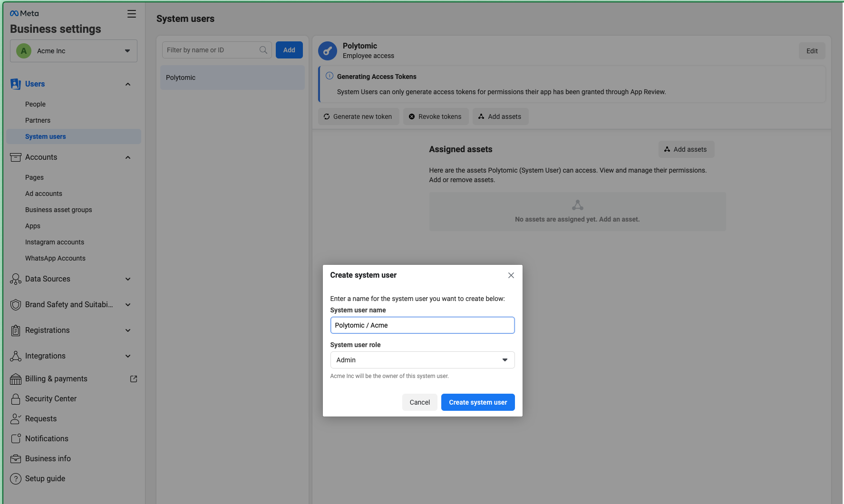Collapse the Users section chevron
844x504 pixels.
(128, 84)
